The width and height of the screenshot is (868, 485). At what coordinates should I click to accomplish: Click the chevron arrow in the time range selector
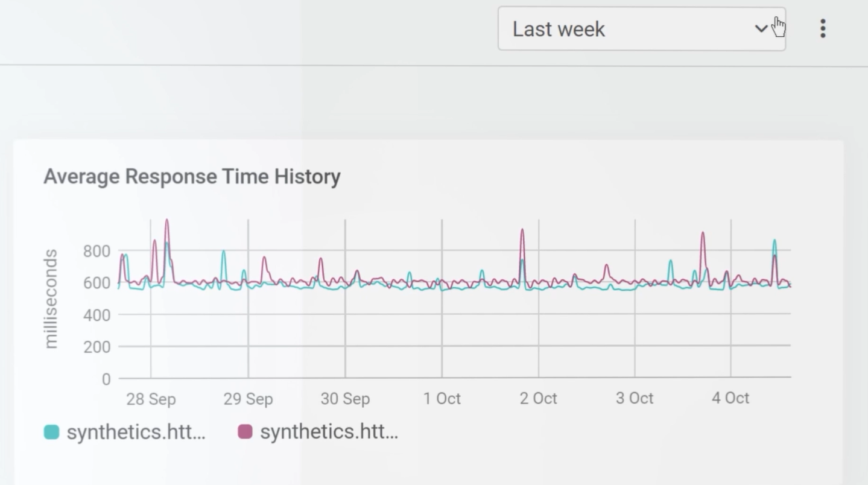[761, 29]
